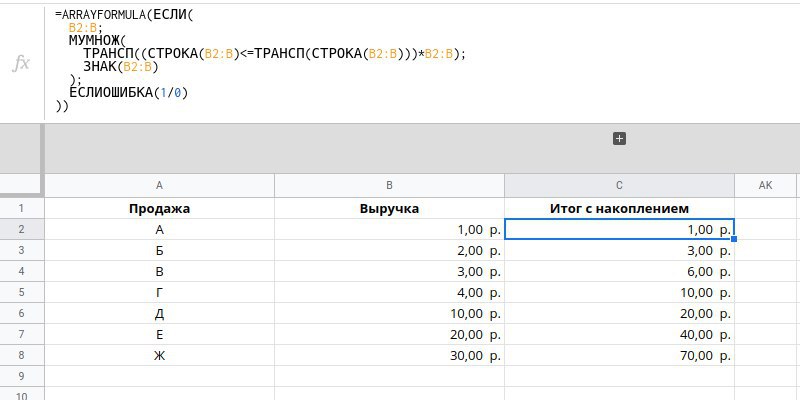The width and height of the screenshot is (800, 400).
Task: Click the header cell 'Итог с накоплением'
Action: tap(619, 208)
